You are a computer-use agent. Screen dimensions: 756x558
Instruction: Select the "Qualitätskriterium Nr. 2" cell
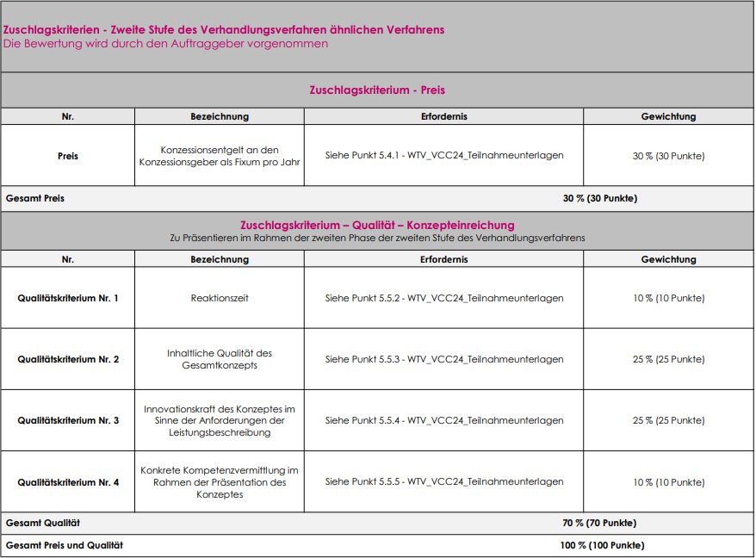click(68, 359)
